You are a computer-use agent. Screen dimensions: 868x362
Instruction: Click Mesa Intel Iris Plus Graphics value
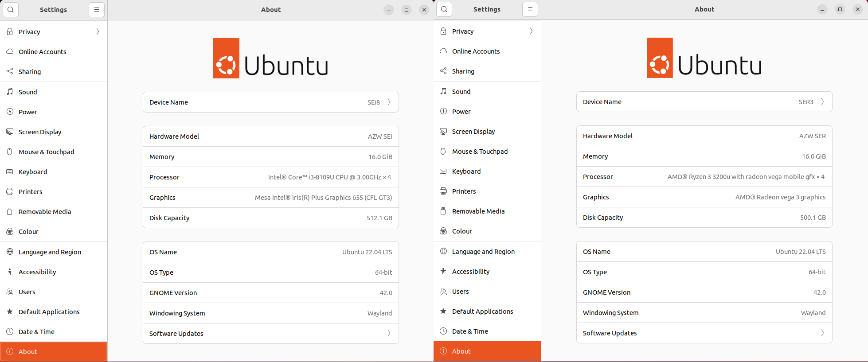(324, 198)
